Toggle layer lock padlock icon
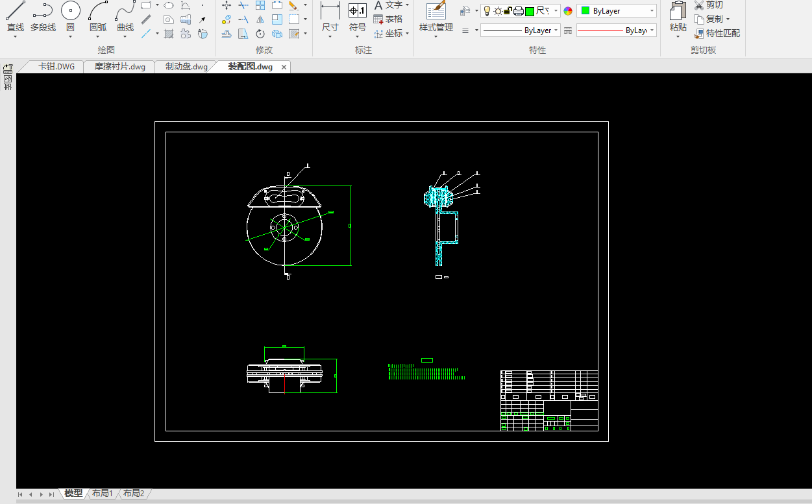 [x=508, y=11]
